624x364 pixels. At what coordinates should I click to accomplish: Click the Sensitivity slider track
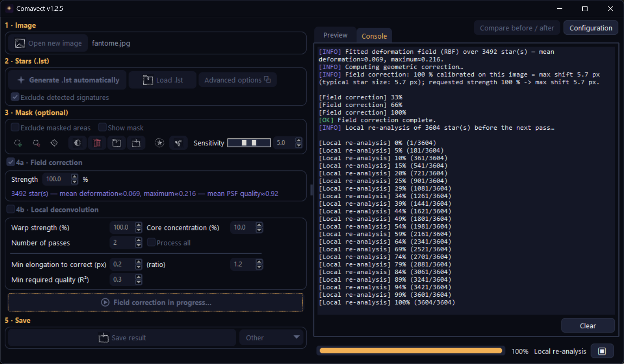point(249,143)
